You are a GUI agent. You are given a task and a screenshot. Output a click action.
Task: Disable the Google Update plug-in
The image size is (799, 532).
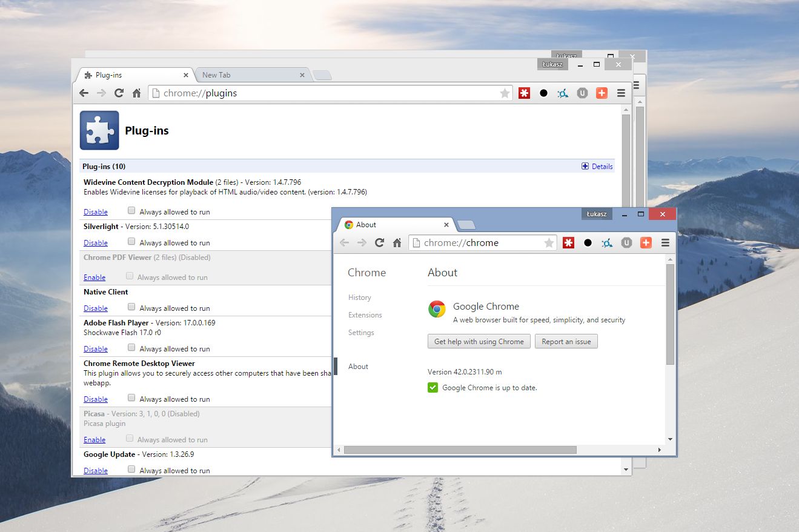tap(96, 471)
